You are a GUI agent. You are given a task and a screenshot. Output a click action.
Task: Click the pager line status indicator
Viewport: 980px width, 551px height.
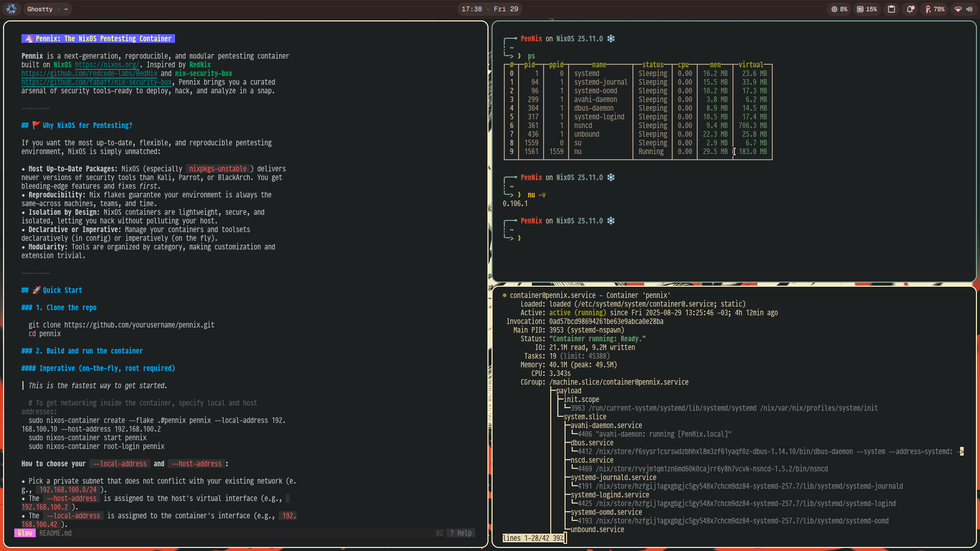(533, 538)
